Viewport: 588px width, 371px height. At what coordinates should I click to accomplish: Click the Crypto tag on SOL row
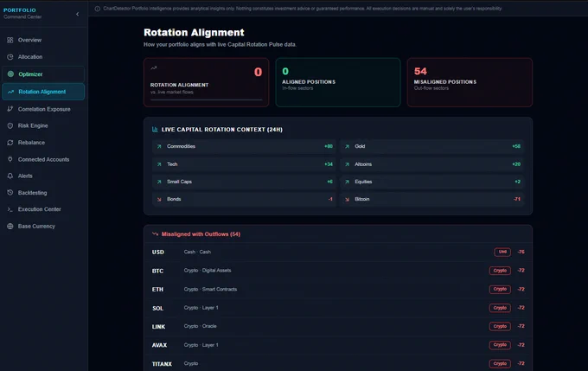500,308
